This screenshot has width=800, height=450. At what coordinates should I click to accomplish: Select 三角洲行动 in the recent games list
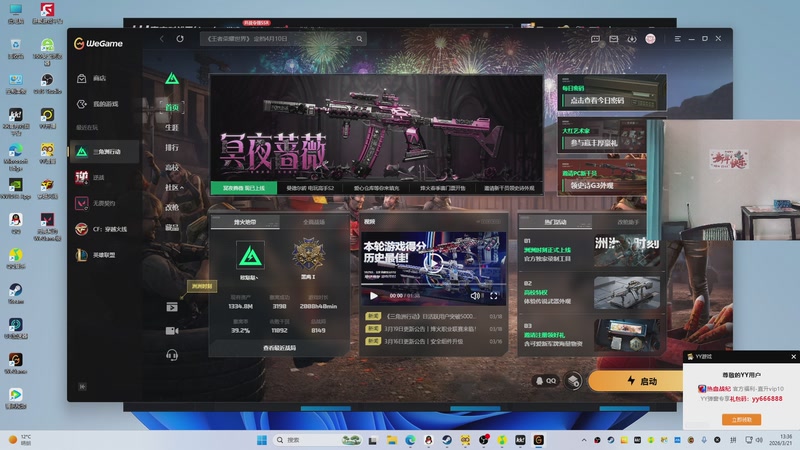104,152
